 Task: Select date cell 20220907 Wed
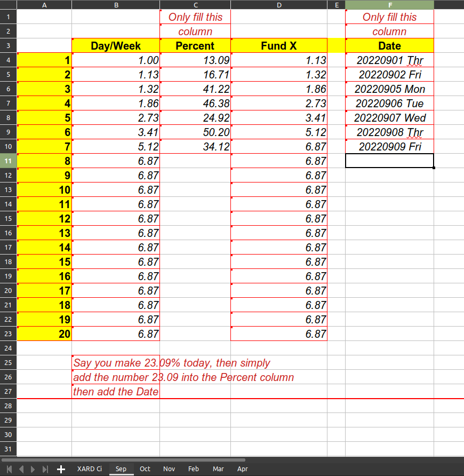pyautogui.click(x=390, y=118)
